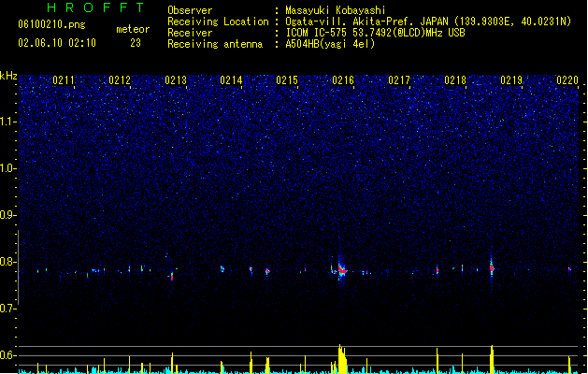Click the 0.7 frequency axis label
The height and width of the screenshot is (374, 588).
(7, 309)
